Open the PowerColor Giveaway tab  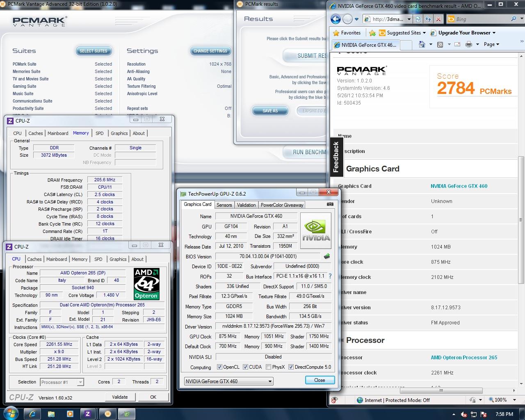(282, 205)
